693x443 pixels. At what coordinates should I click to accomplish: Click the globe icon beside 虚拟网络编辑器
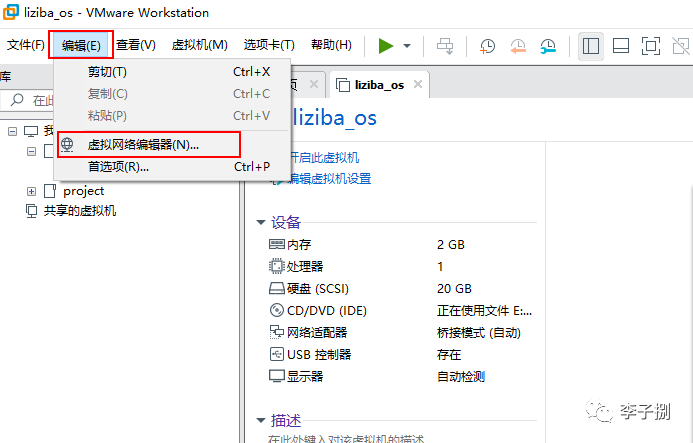click(67, 145)
